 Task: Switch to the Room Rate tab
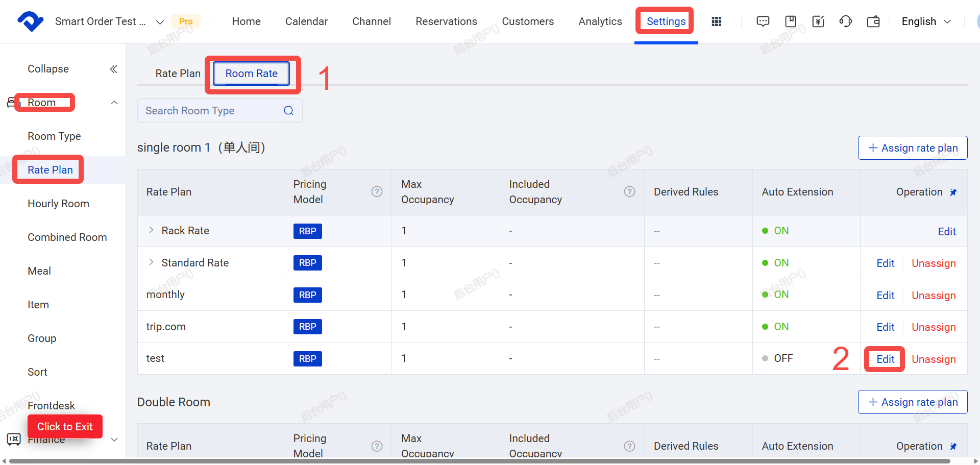(252, 74)
